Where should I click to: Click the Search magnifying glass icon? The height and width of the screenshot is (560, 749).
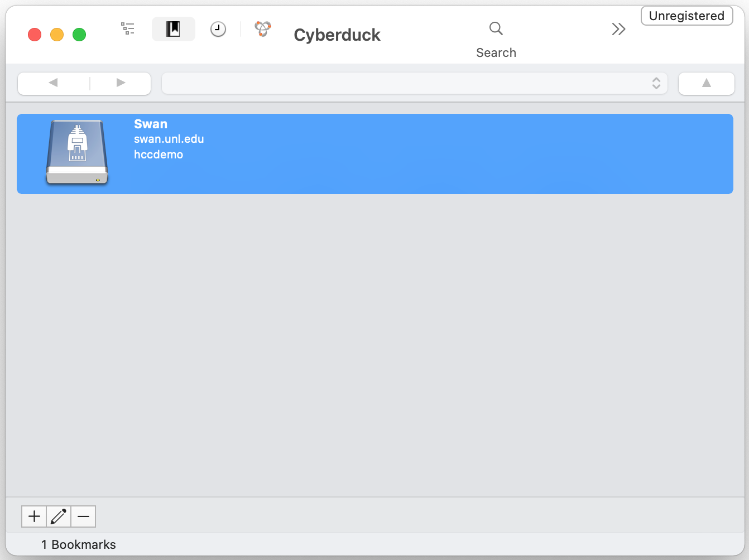coord(496,28)
